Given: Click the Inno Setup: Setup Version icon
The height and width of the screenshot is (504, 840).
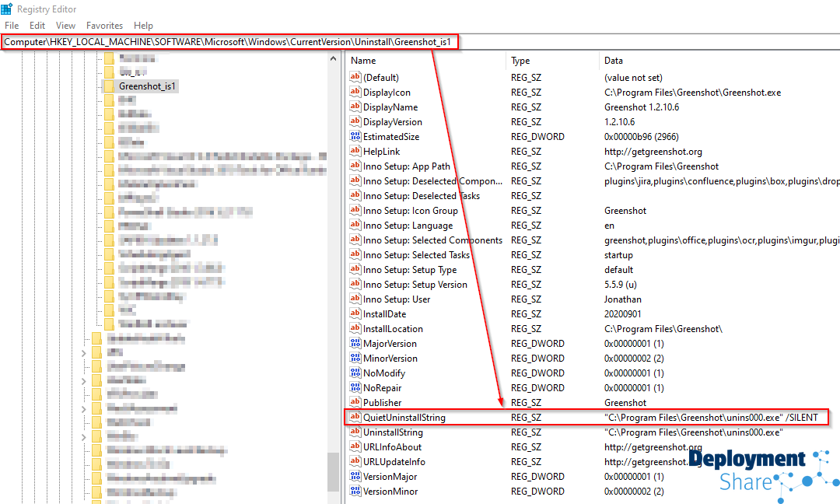Looking at the screenshot, I should pyautogui.click(x=355, y=285).
